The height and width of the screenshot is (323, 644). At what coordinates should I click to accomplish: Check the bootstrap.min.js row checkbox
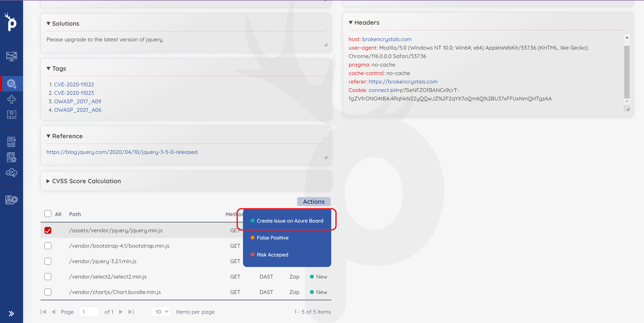pos(48,246)
